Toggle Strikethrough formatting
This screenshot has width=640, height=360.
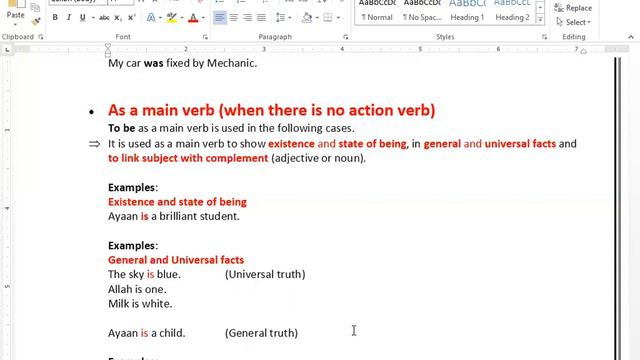(x=104, y=18)
